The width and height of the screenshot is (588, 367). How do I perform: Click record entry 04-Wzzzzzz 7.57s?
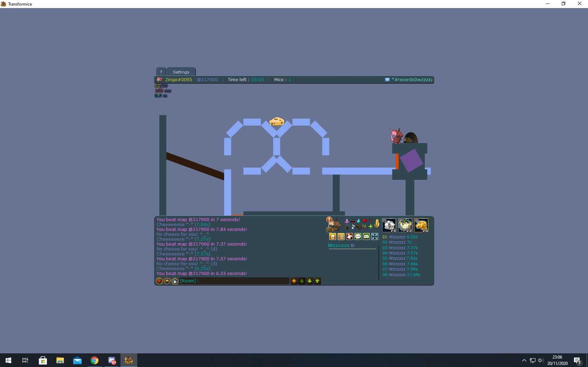(x=400, y=253)
